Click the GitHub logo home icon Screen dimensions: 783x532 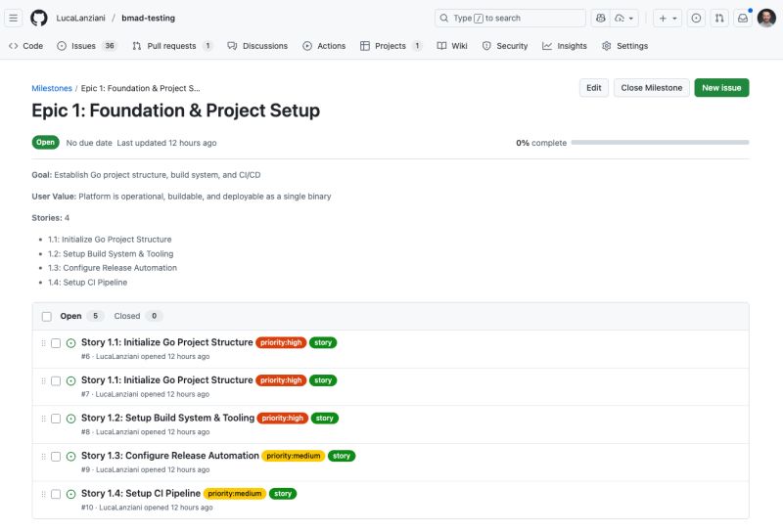39,18
